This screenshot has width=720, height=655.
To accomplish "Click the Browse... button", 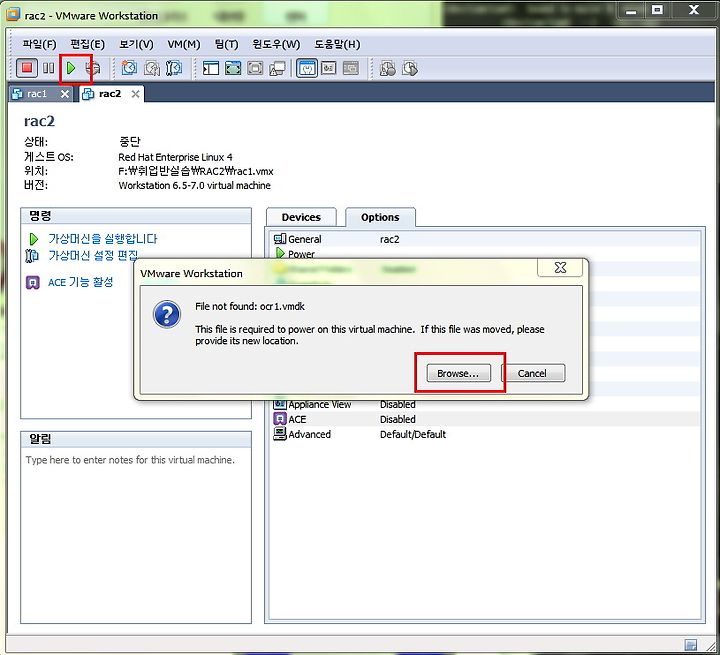I will 458,373.
